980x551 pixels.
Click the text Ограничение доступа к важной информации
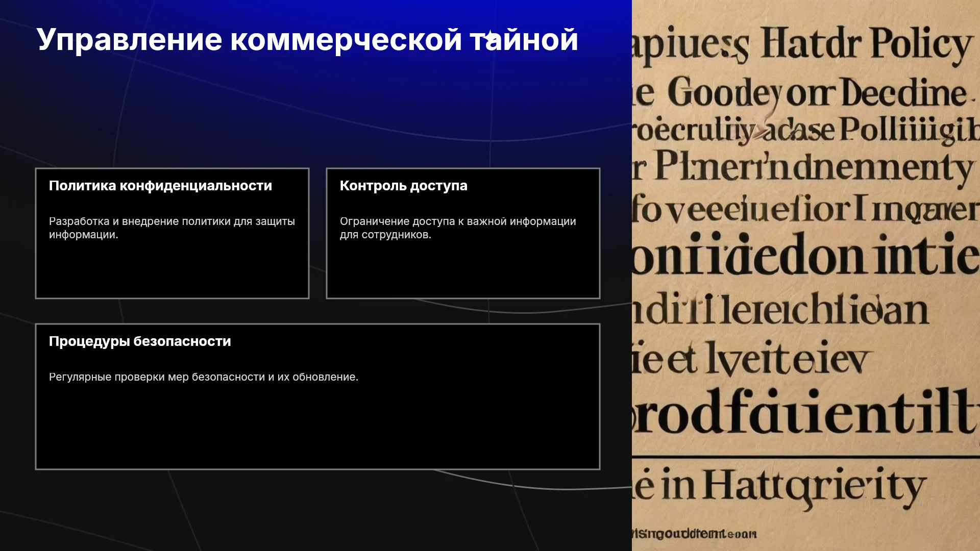coord(458,221)
